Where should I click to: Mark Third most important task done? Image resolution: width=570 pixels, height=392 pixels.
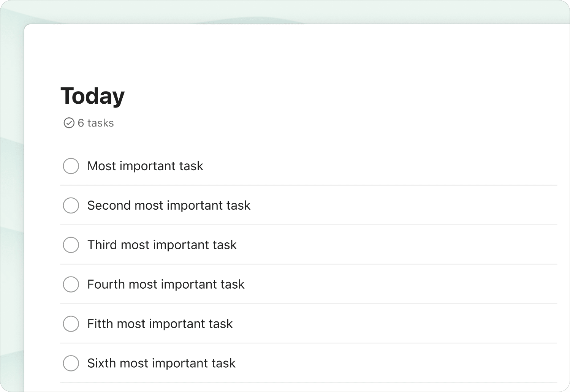coord(71,245)
